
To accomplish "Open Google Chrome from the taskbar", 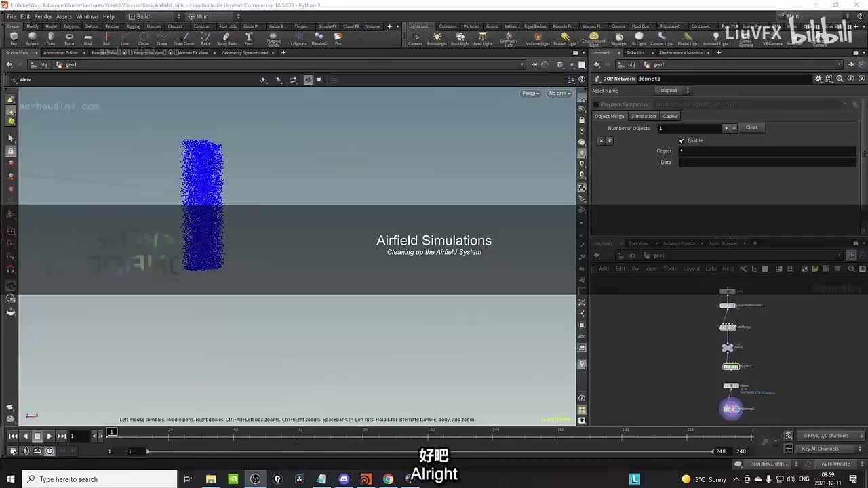I will coord(388,479).
